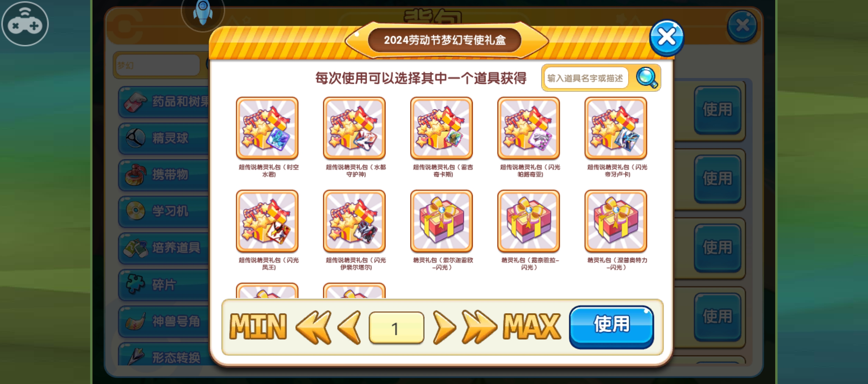Image resolution: width=868 pixels, height=384 pixels.
Task: Click the magnifier search icon
Action: coord(647,78)
